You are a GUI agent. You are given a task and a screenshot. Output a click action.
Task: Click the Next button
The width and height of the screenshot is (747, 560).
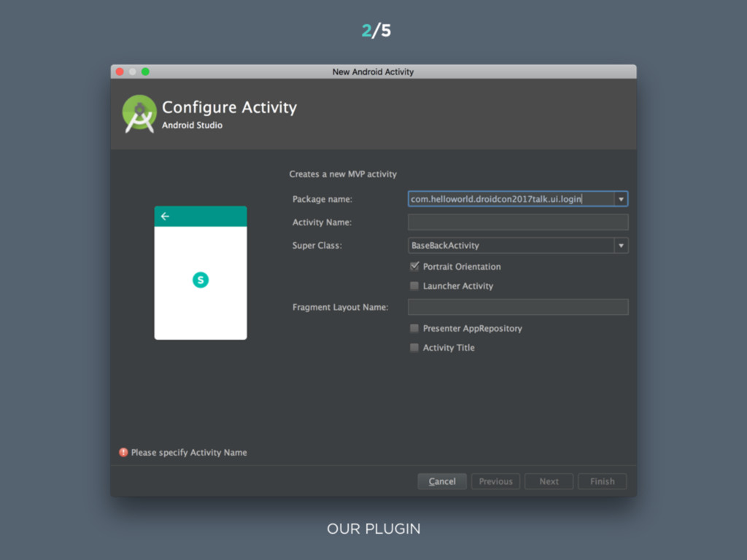[549, 481]
